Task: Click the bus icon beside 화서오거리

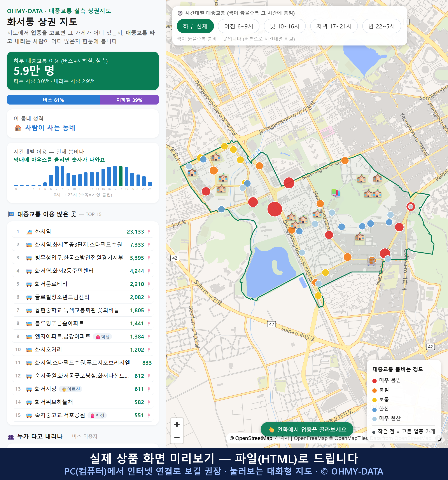Action: click(29, 350)
